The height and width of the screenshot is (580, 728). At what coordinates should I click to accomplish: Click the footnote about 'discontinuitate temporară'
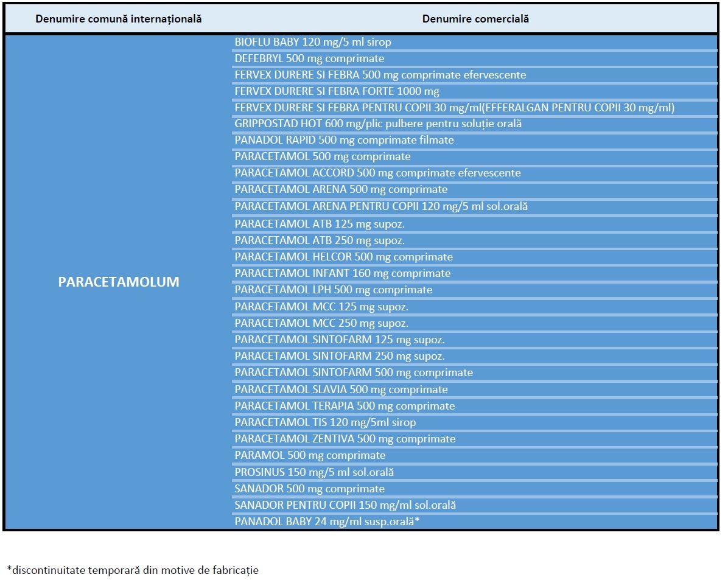point(133,570)
